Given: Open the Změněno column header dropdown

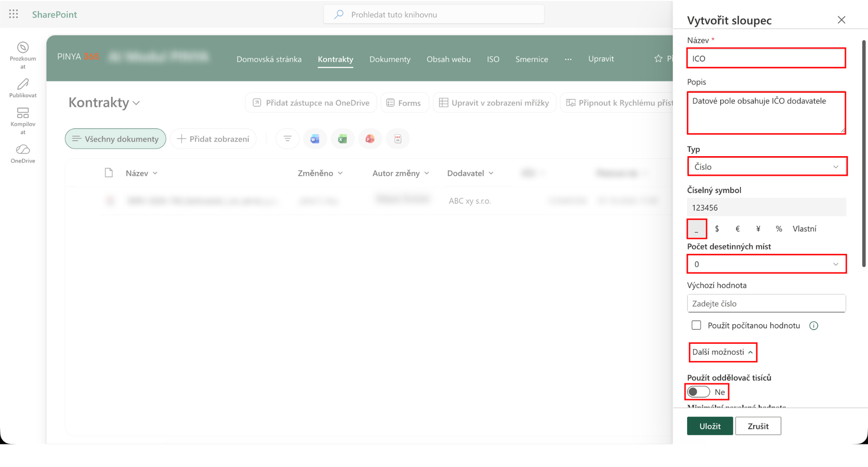Looking at the screenshot, I should [x=320, y=173].
